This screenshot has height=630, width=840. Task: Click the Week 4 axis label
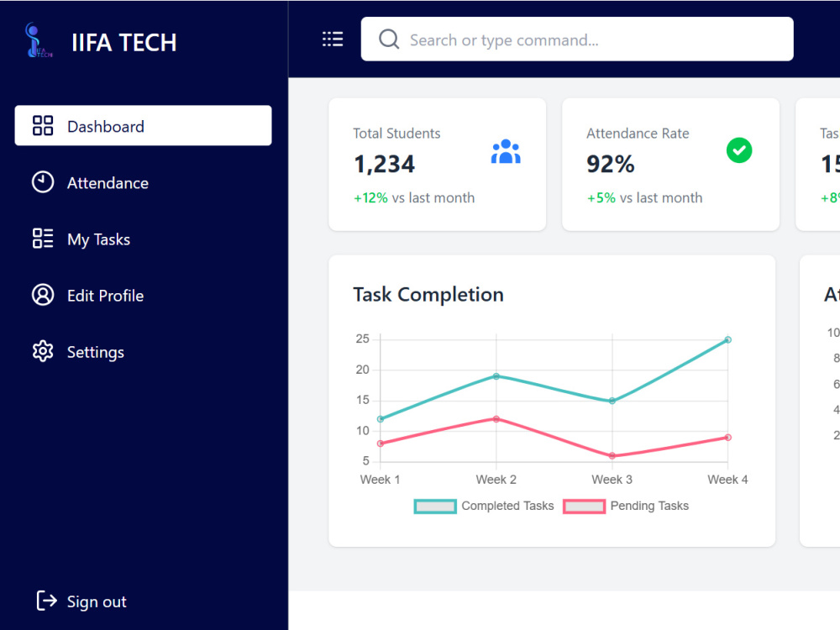(727, 480)
